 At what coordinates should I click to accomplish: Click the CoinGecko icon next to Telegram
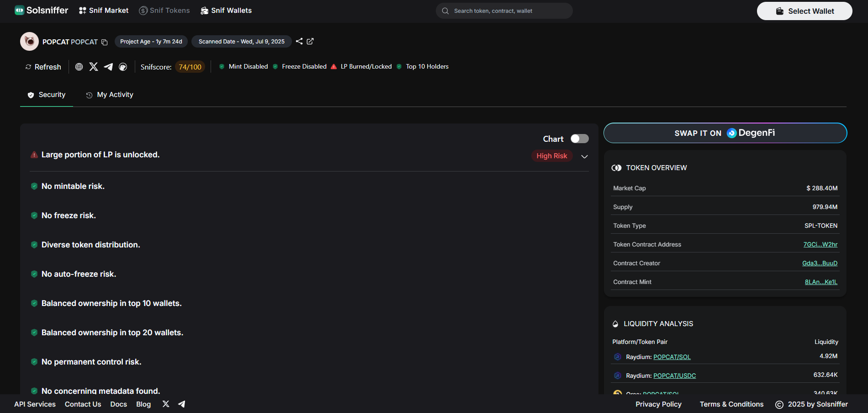click(123, 67)
